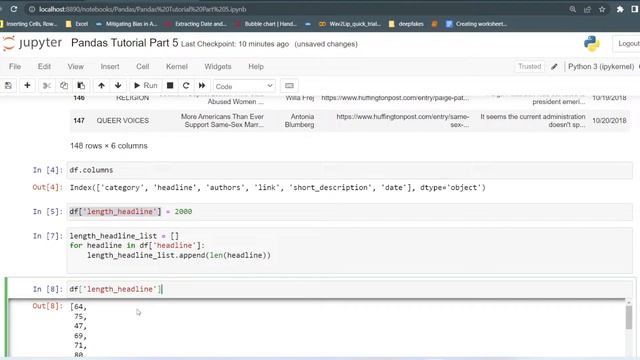This screenshot has height=360, width=640.
Task: Click the Trusted notebook indicator
Action: [x=529, y=67]
